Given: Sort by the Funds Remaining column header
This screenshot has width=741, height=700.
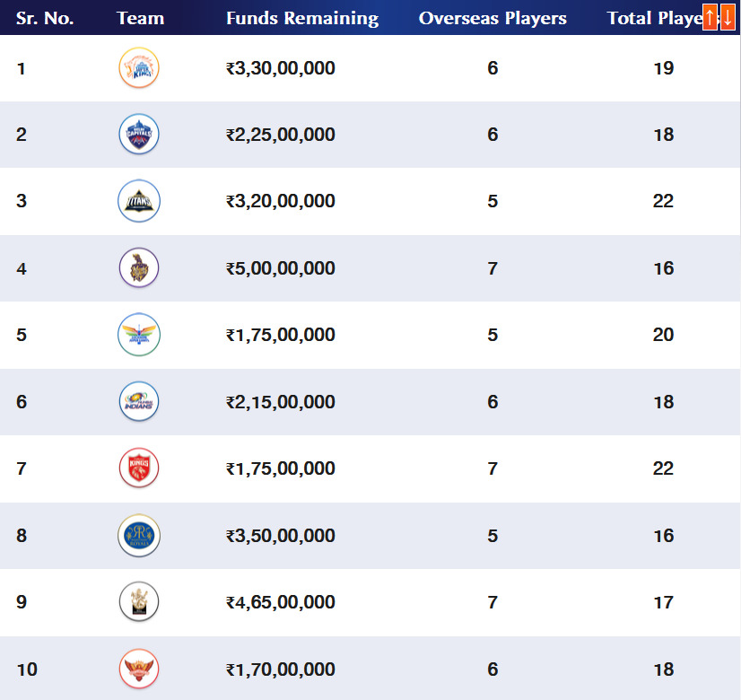Looking at the screenshot, I should [302, 17].
